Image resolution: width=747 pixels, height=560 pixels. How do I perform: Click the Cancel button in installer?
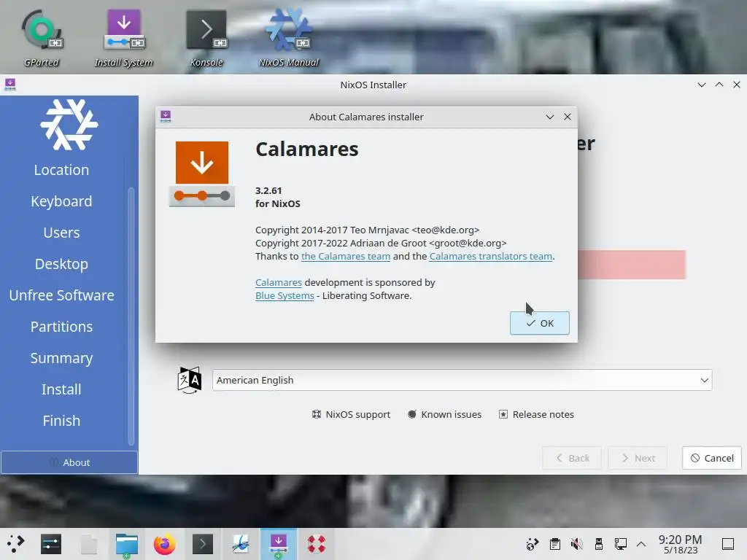[x=712, y=458]
